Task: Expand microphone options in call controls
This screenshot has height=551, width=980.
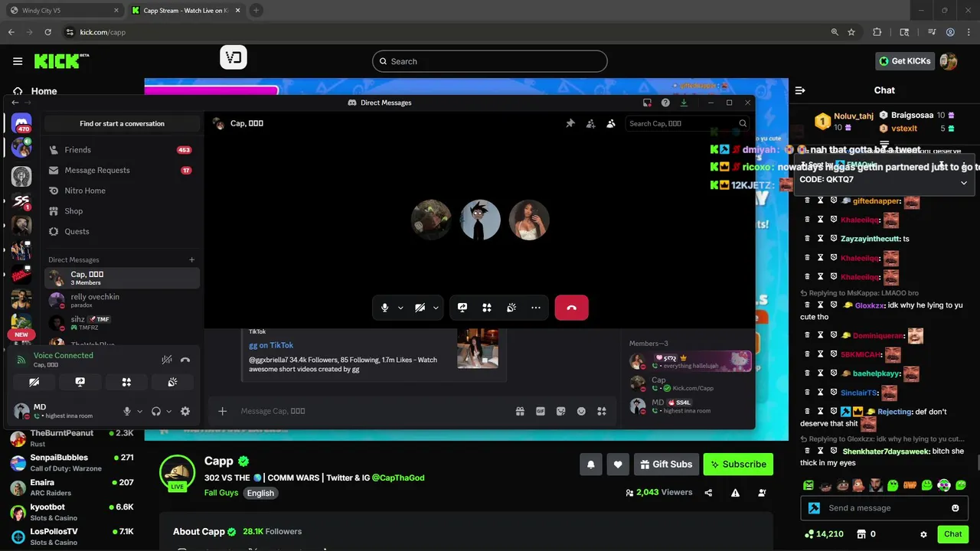Action: click(x=400, y=308)
